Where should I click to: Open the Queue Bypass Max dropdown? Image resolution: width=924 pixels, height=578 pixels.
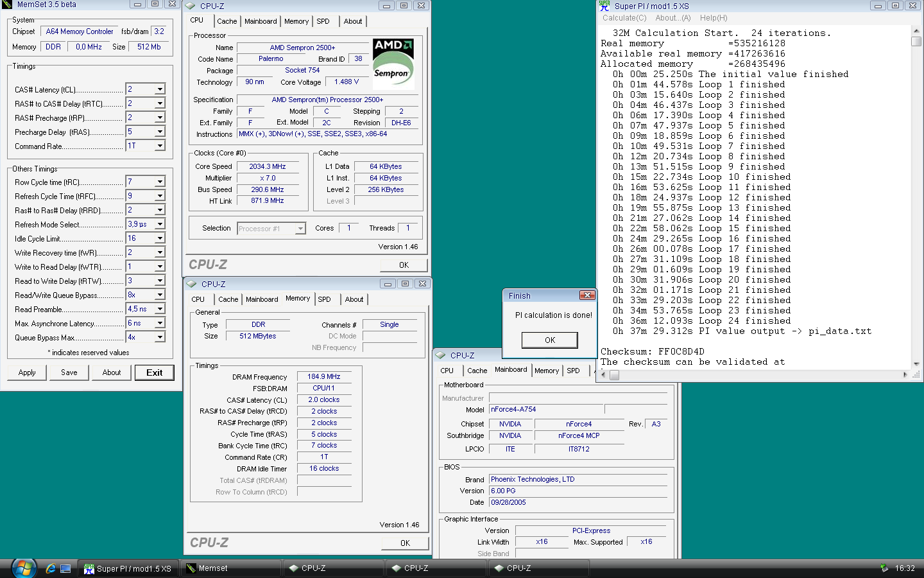tap(160, 337)
